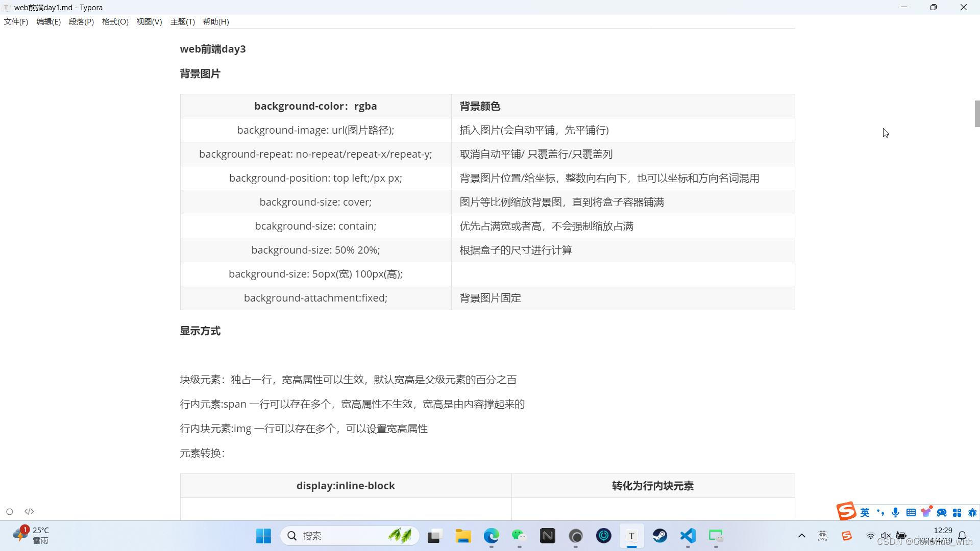Open Sogou toolbox grid icon
The image size is (980, 551).
tap(957, 512)
